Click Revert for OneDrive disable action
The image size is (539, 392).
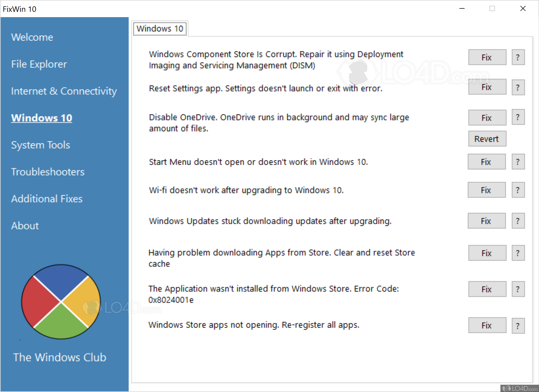click(486, 138)
